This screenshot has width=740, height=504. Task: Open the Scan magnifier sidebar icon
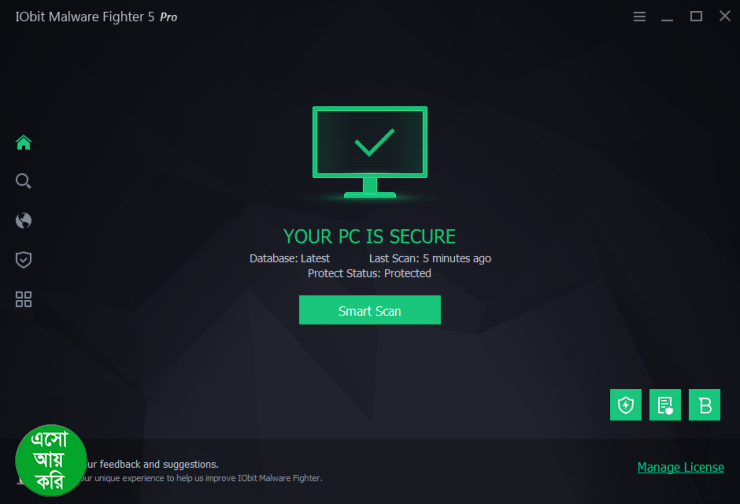[23, 181]
